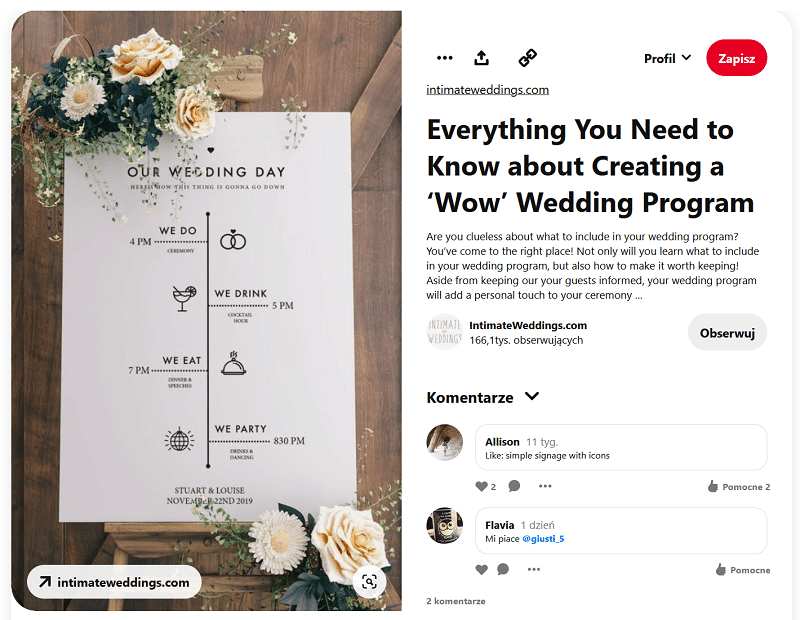
Task: Open the @giusti_5 mention
Action: 543,539
